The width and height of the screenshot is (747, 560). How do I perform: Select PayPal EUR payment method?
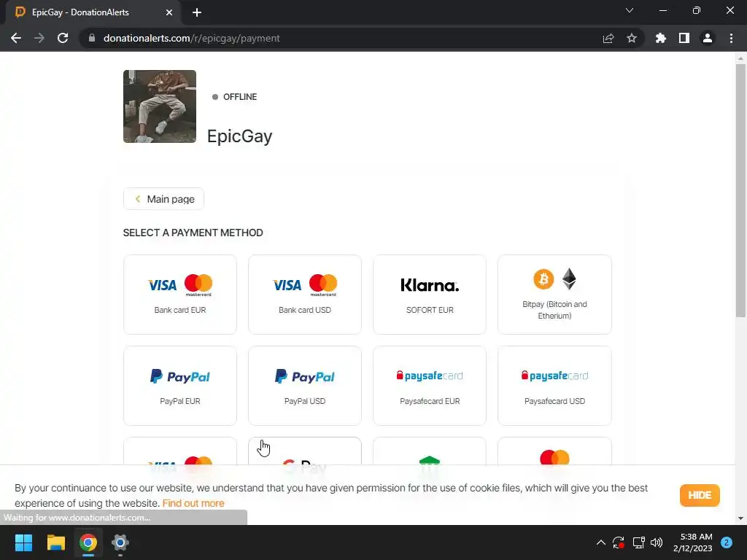(180, 386)
